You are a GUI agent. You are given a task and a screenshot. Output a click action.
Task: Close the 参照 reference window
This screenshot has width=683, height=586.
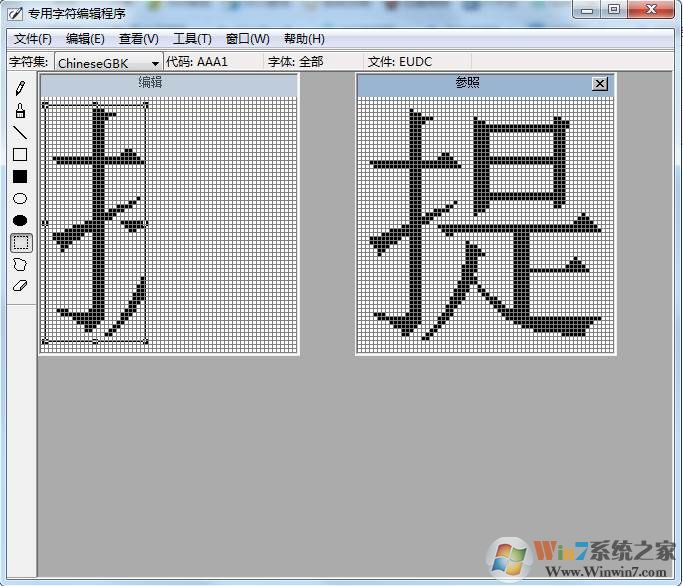tap(599, 84)
